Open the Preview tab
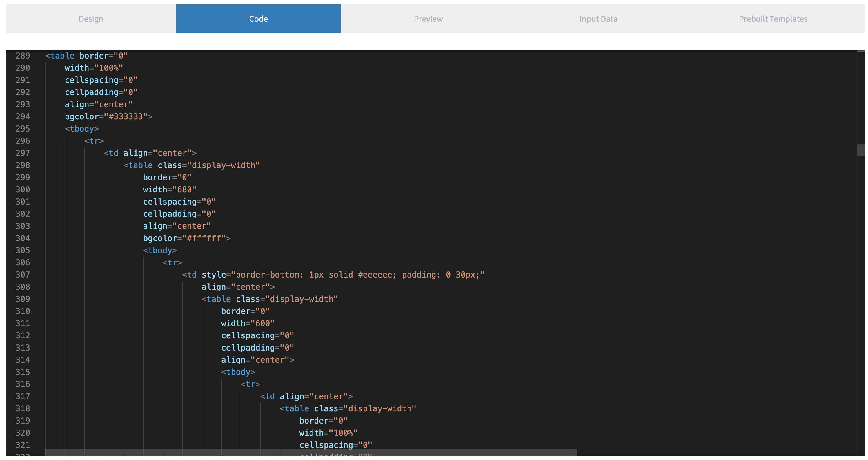 click(428, 19)
